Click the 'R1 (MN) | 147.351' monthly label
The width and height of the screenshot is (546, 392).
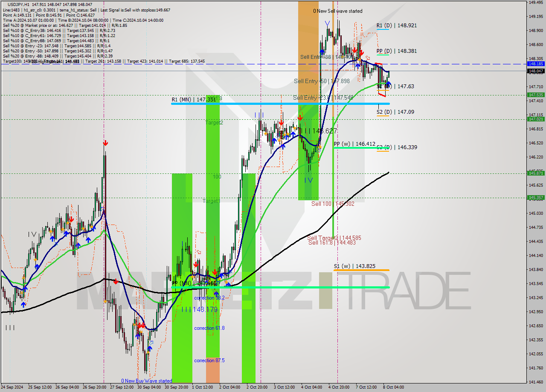pyautogui.click(x=194, y=100)
